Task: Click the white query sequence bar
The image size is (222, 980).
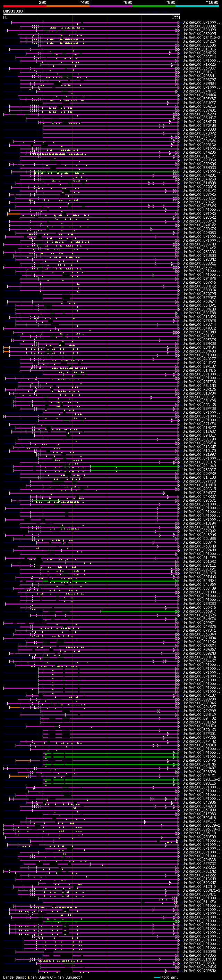Action: point(92,15)
